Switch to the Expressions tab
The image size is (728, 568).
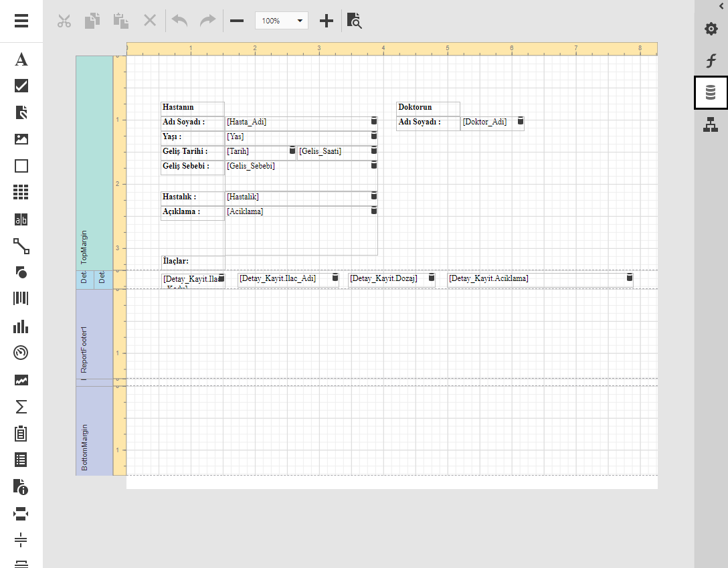[x=711, y=62]
